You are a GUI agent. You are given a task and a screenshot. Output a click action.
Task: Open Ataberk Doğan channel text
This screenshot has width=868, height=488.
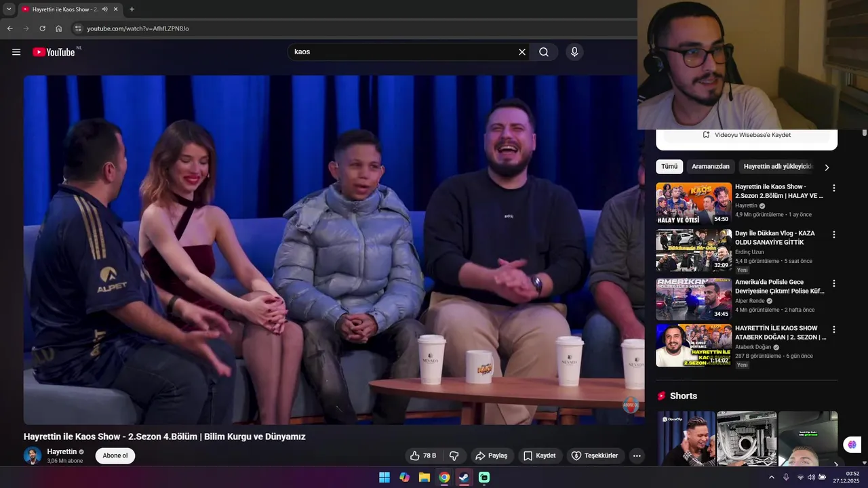[x=753, y=347]
